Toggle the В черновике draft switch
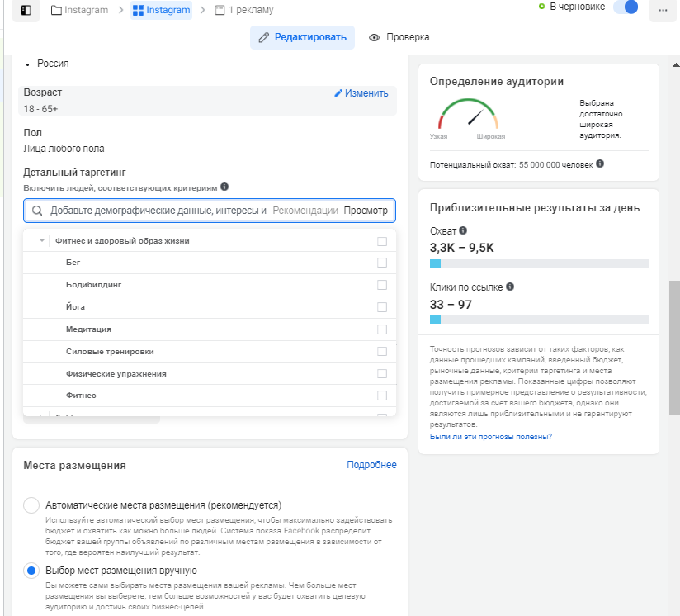The image size is (680, 616). (627, 7)
